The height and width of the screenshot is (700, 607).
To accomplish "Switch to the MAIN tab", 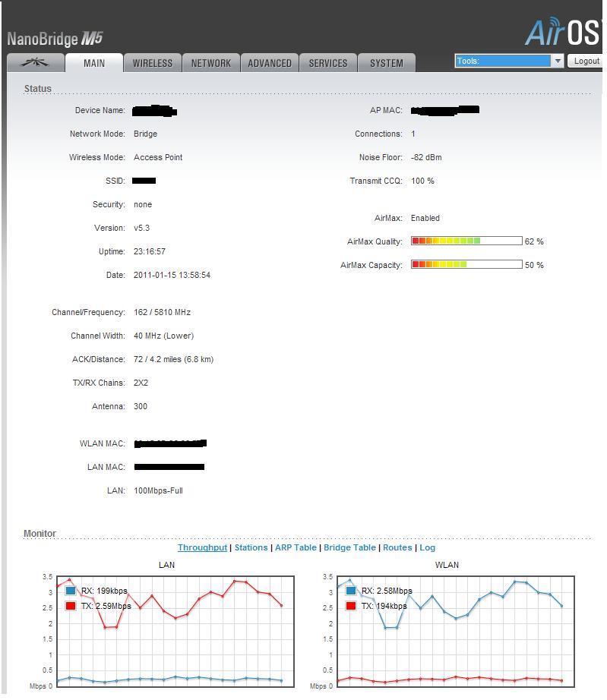I will coord(94,63).
